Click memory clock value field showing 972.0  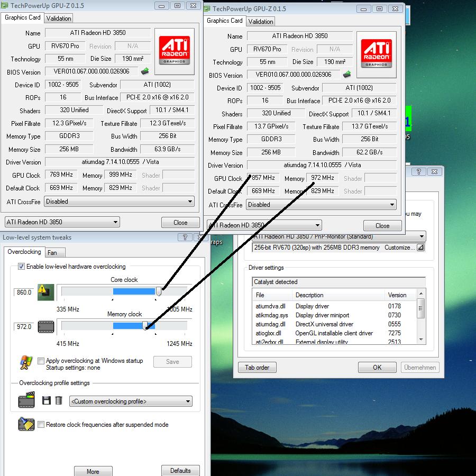pyautogui.click(x=24, y=327)
